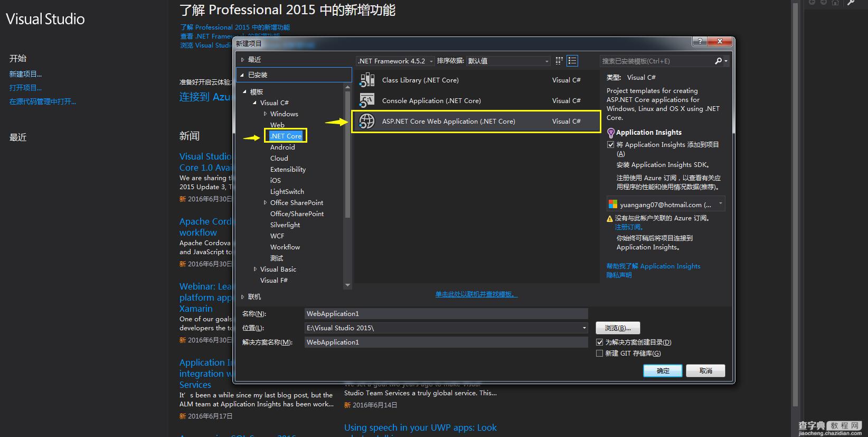Switch template list to medium icons list view
Image resolution: width=868 pixels, height=437 pixels.
pyautogui.click(x=572, y=61)
